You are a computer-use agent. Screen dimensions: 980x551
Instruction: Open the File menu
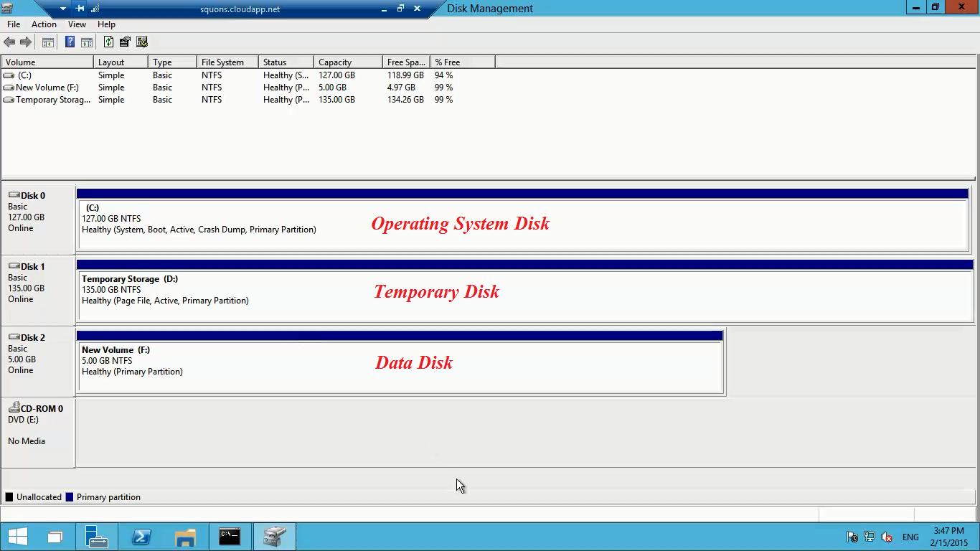point(13,24)
